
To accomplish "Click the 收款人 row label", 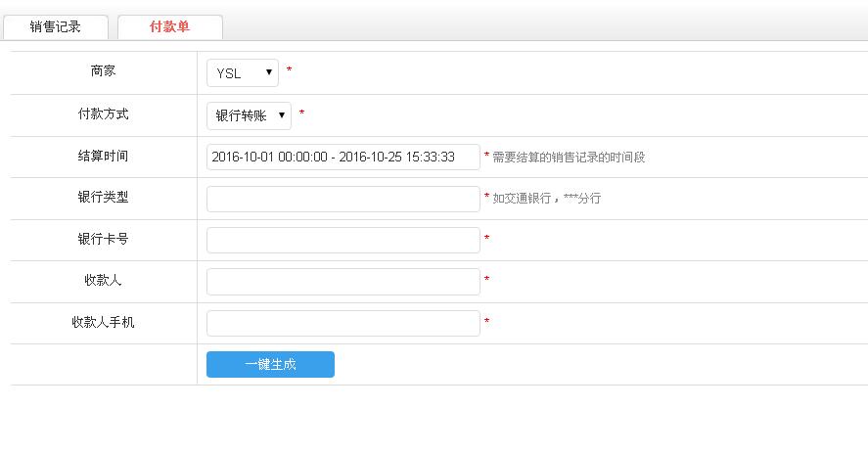I will pos(103,281).
